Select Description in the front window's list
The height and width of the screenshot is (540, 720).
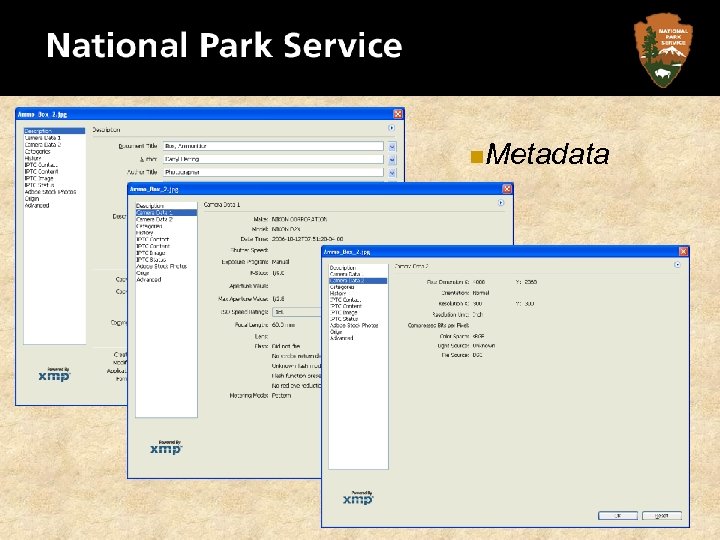[343, 268]
